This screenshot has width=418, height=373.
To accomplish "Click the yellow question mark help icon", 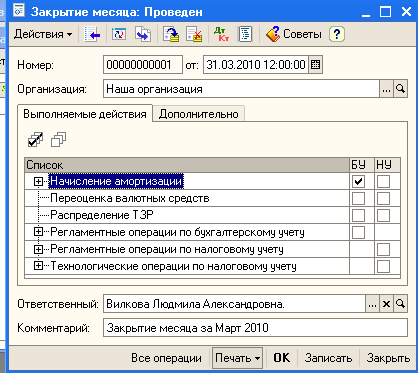I will click(x=337, y=34).
